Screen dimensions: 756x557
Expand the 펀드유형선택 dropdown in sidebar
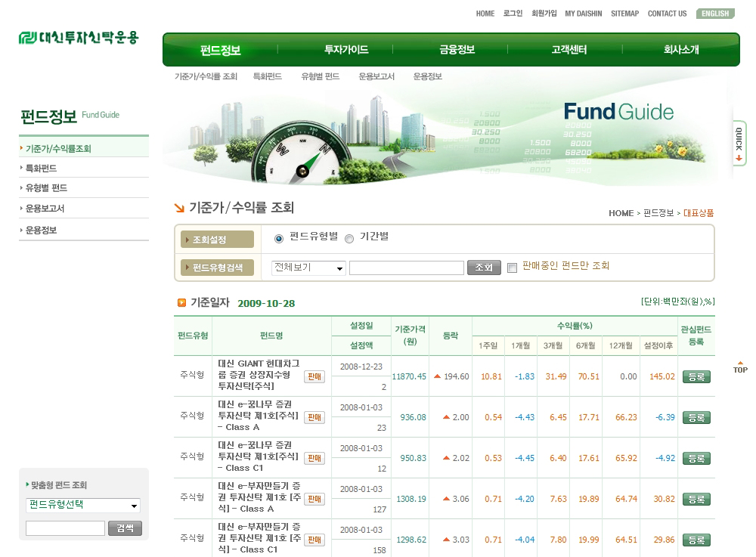tap(83, 506)
